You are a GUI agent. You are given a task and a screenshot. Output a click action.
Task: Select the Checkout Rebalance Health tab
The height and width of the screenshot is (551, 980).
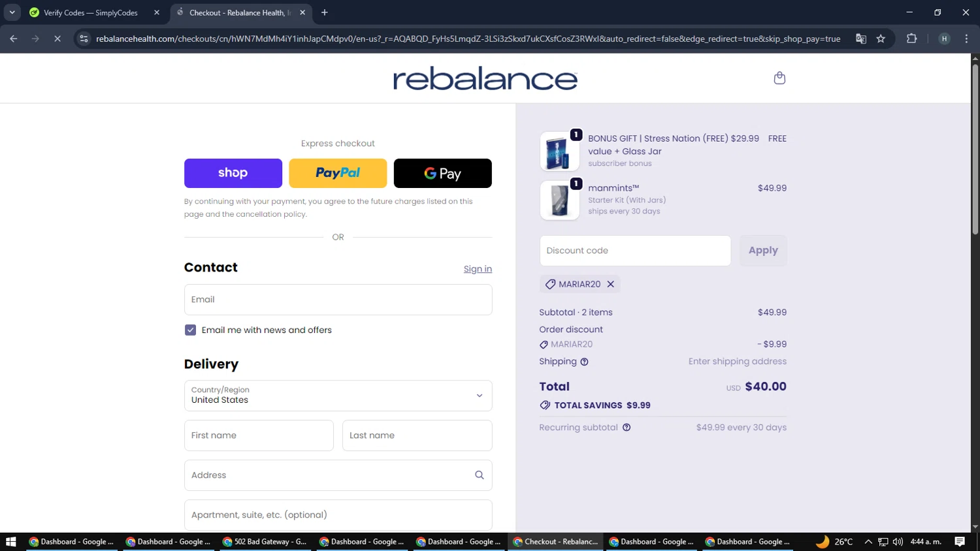[x=240, y=12]
